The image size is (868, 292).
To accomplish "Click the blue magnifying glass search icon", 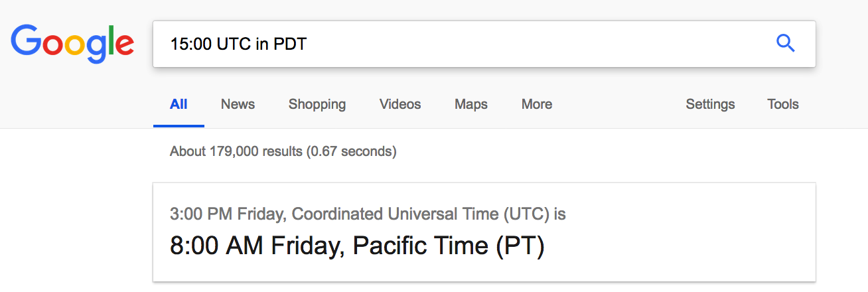I will 786,44.
